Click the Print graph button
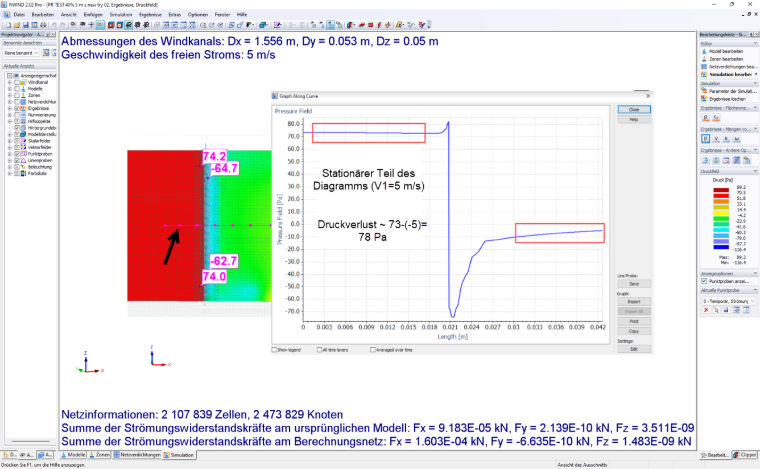This screenshot has height=469, width=760. pos(634,321)
